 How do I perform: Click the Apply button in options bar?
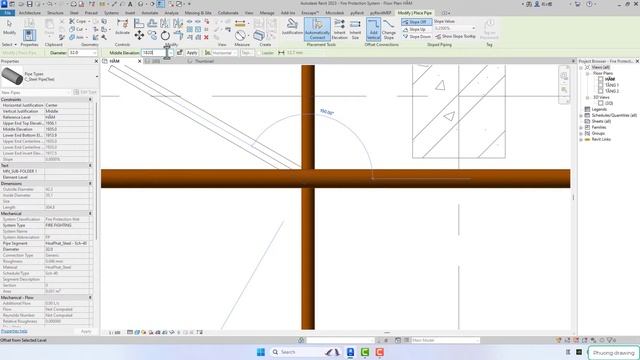coord(192,53)
